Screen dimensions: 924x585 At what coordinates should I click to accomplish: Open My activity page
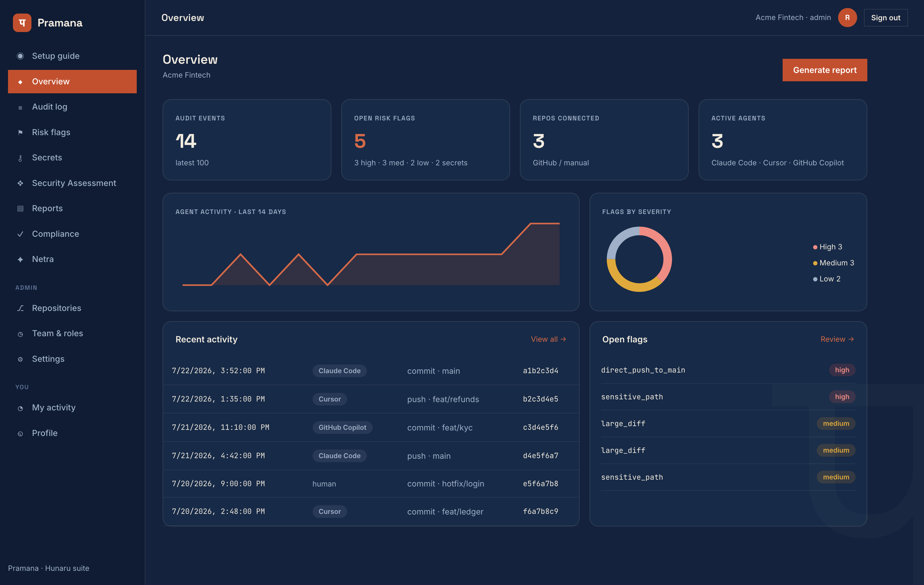[x=72, y=407]
